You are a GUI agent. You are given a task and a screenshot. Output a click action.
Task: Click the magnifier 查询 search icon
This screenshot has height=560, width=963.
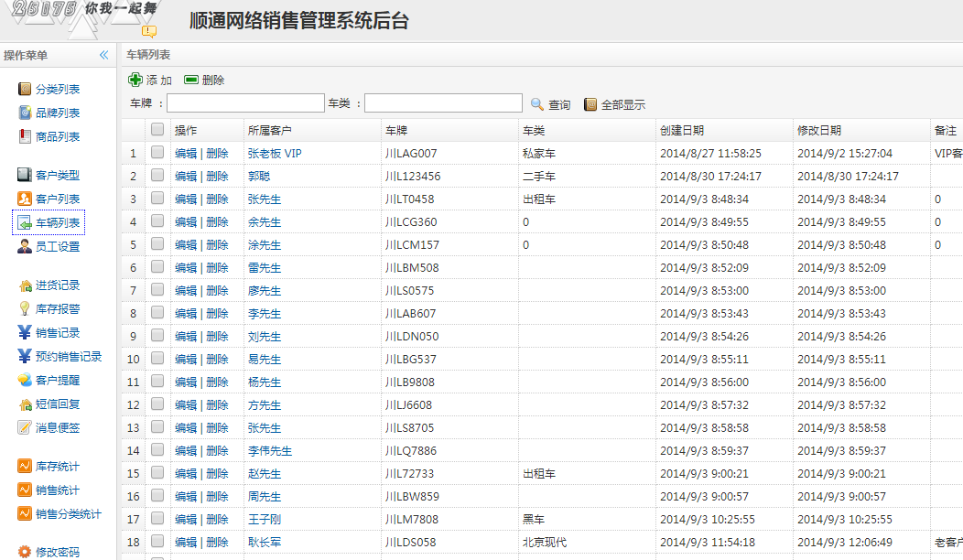[x=537, y=104]
